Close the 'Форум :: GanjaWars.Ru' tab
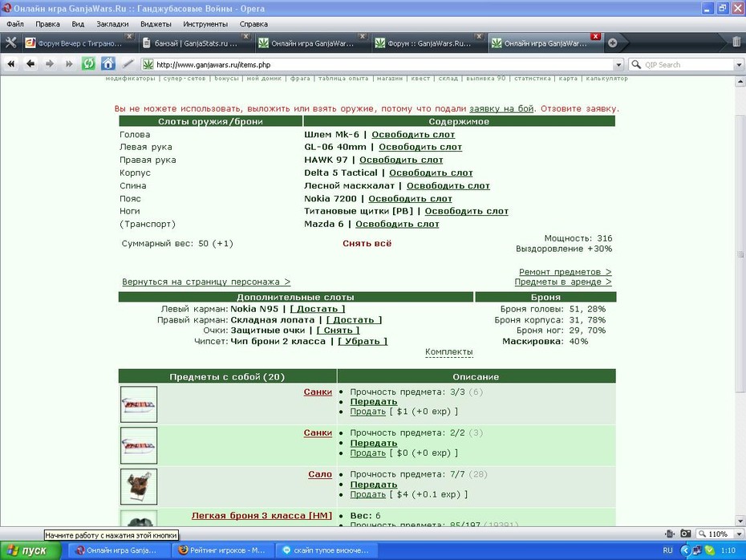The width and height of the screenshot is (746, 560). click(479, 36)
